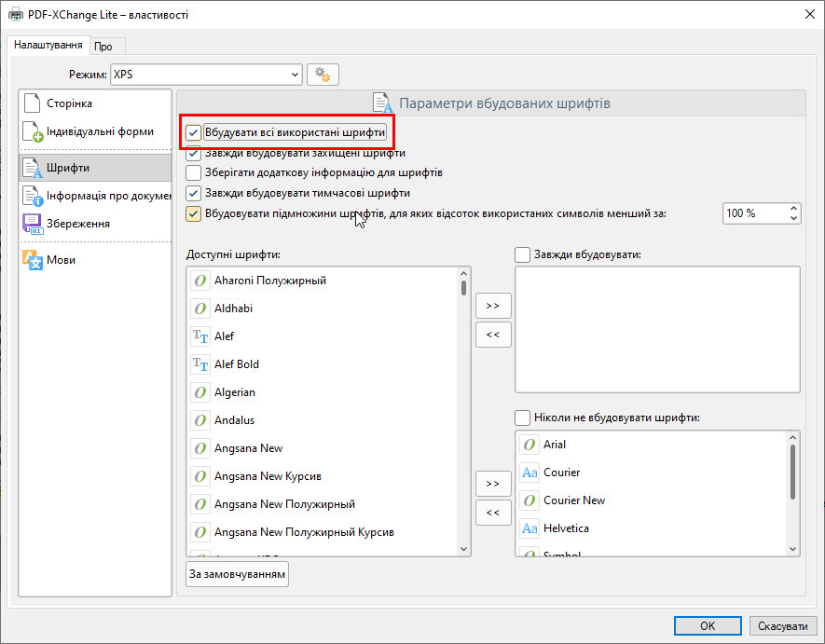825x644 pixels.
Task: Confirm with the OK button
Action: 708,625
